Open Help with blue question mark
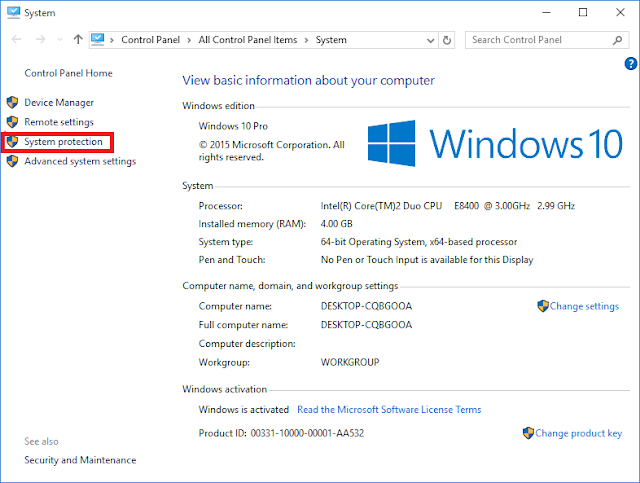This screenshot has height=483, width=640. coord(631,64)
